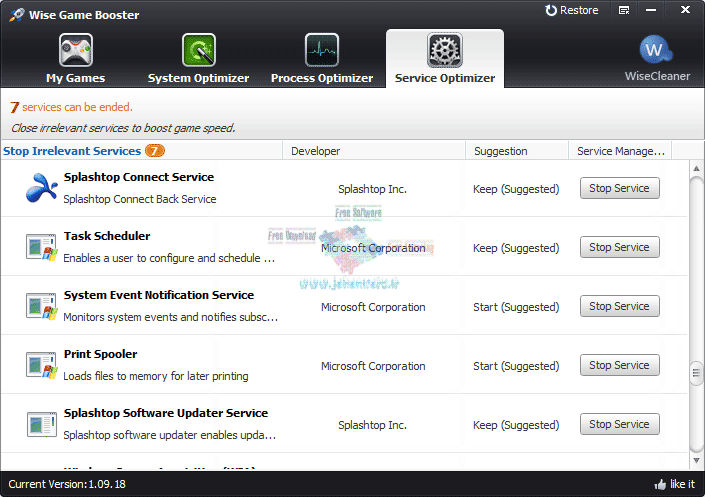
Task: Switch to System Optimizer tab
Action: point(198,58)
